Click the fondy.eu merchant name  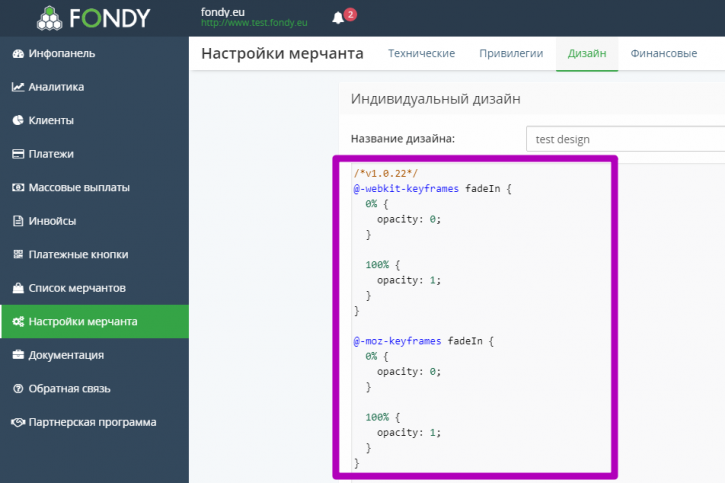click(222, 12)
